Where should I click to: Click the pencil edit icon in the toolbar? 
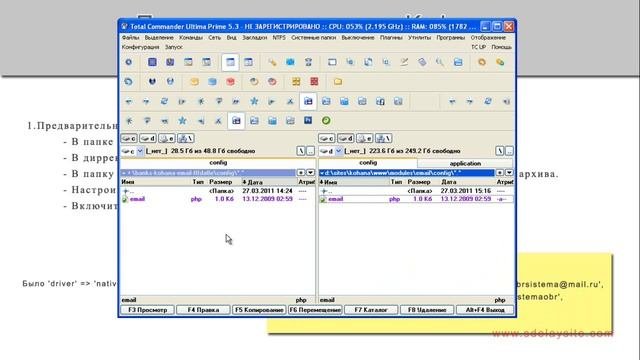click(x=404, y=62)
